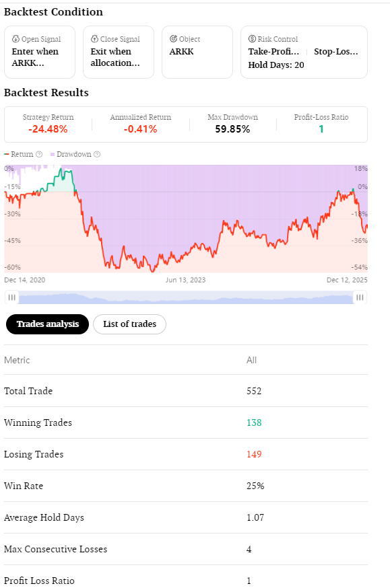
Task: Click the left range slider handle
Action: pyautogui.click(x=11, y=297)
